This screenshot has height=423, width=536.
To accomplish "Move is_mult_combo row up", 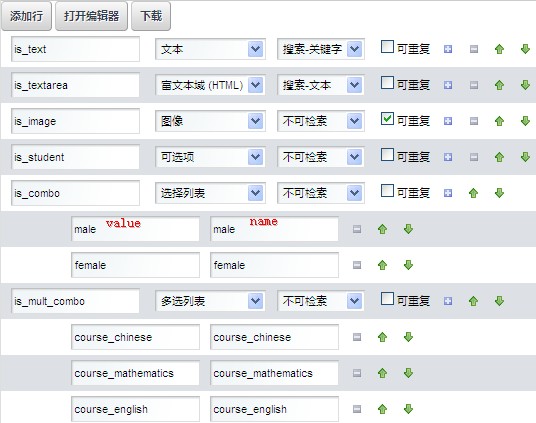I will [473, 301].
